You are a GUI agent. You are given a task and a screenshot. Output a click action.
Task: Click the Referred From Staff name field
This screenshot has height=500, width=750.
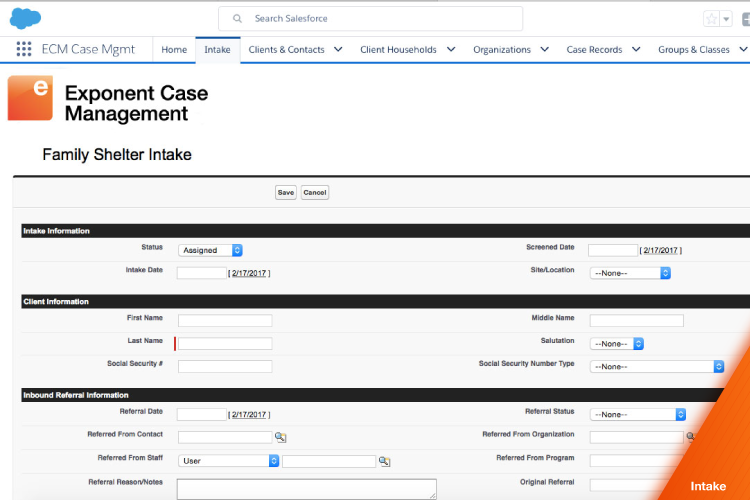point(329,461)
